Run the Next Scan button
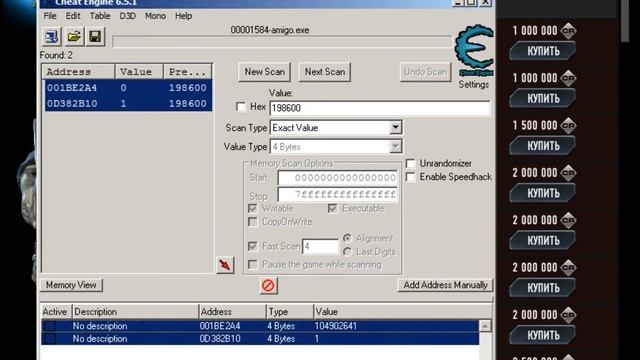The height and width of the screenshot is (360, 640). (324, 72)
